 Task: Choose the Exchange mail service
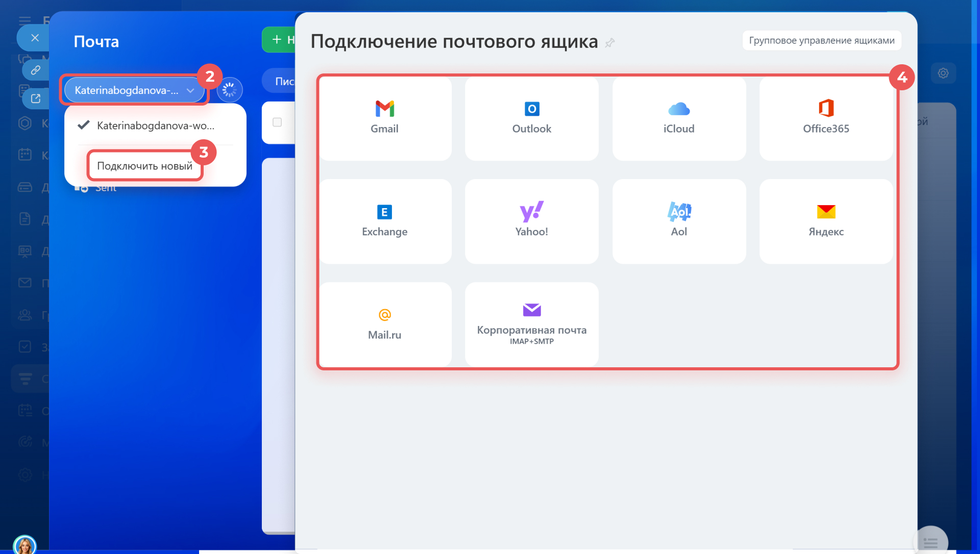[384, 221]
